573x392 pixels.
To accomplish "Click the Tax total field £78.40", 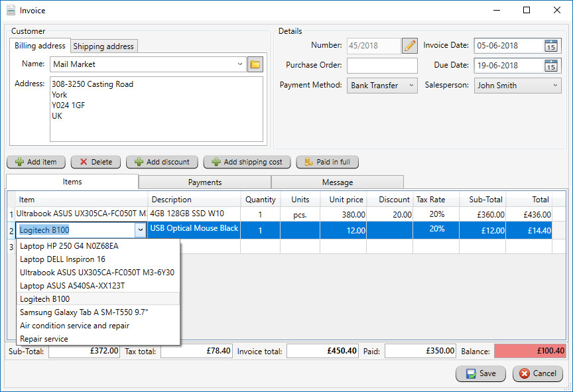I will (196, 351).
